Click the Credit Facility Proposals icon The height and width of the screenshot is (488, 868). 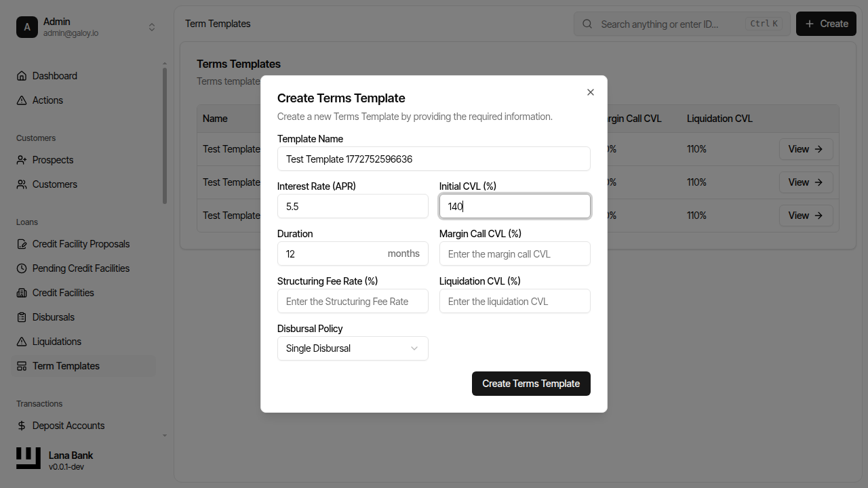[x=22, y=244]
